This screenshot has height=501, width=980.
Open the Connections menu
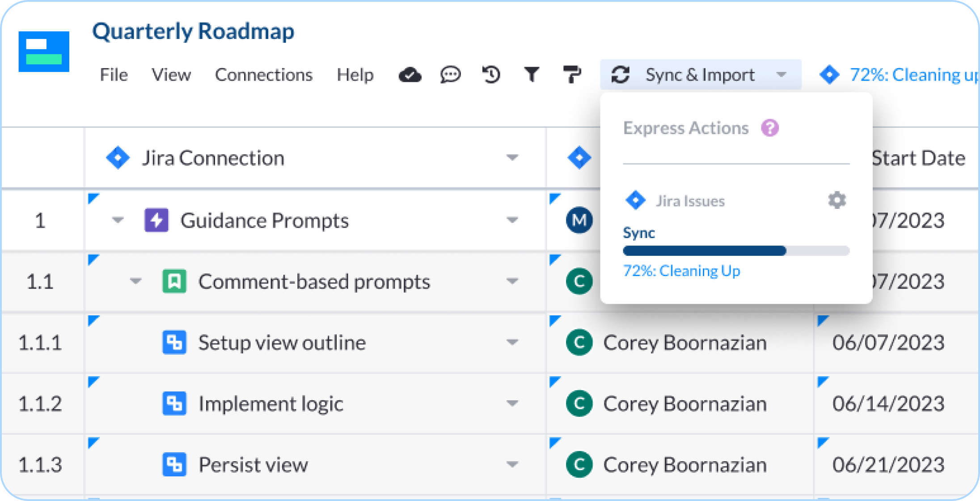click(264, 75)
